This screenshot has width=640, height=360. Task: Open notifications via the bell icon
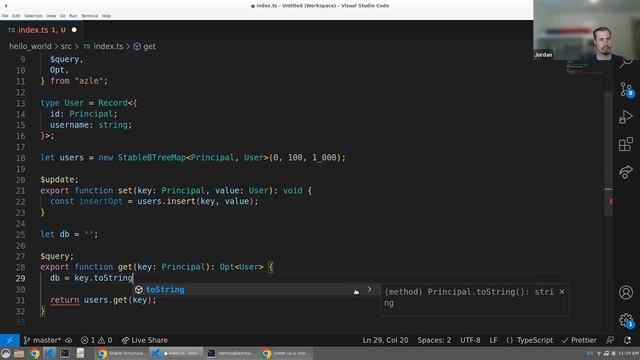click(x=627, y=340)
